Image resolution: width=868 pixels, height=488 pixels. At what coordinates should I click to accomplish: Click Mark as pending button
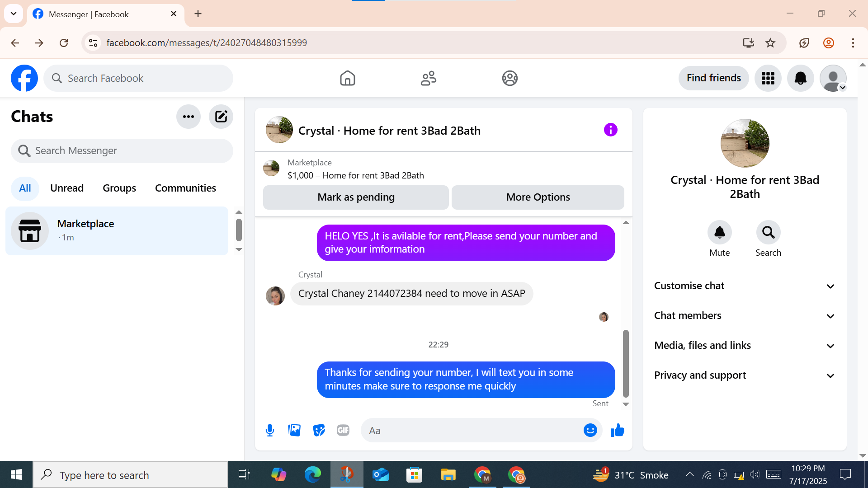click(x=356, y=197)
